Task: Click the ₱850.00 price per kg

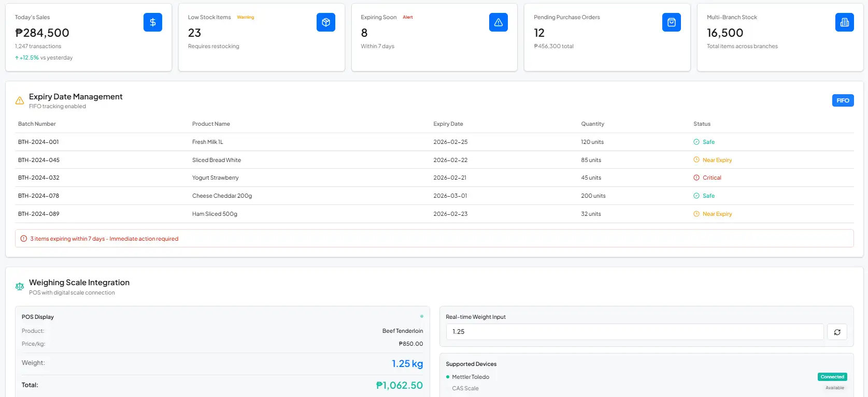Action: (411, 344)
